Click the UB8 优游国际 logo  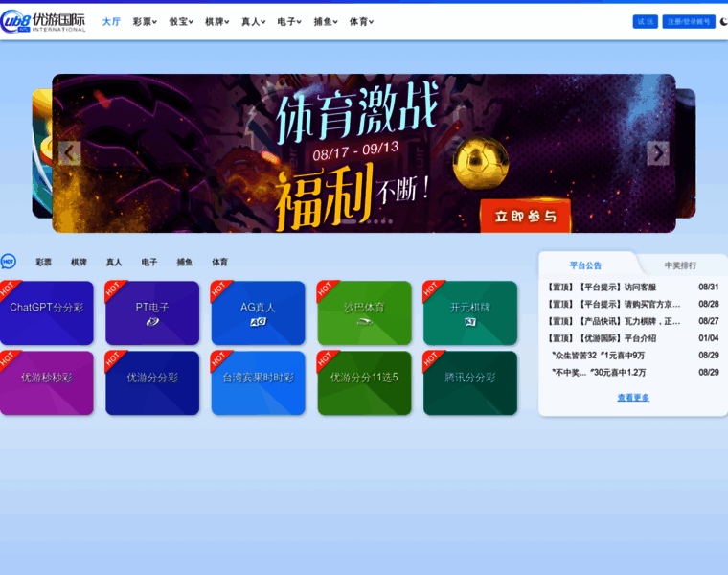[x=44, y=21]
